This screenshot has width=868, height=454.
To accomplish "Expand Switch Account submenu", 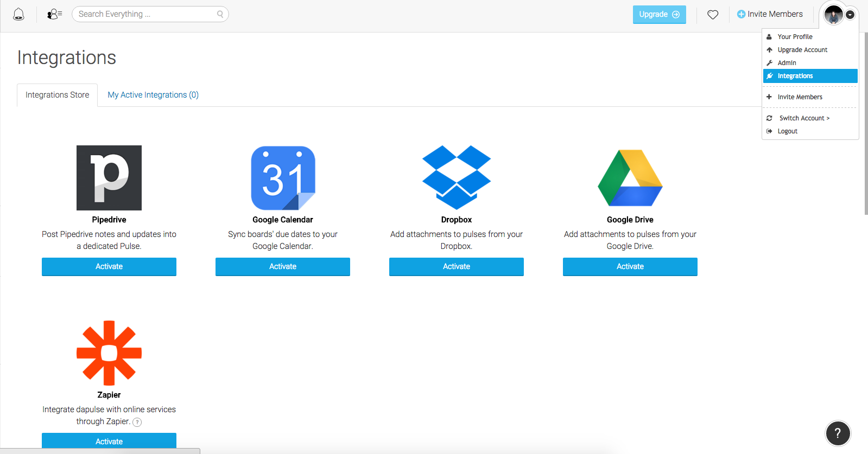I will pyautogui.click(x=810, y=118).
